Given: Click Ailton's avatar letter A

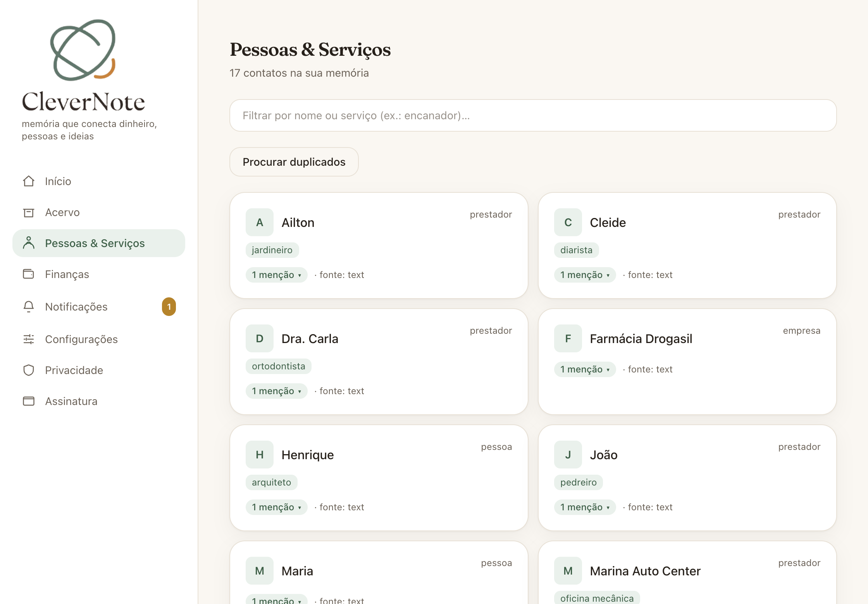Looking at the screenshot, I should (260, 222).
